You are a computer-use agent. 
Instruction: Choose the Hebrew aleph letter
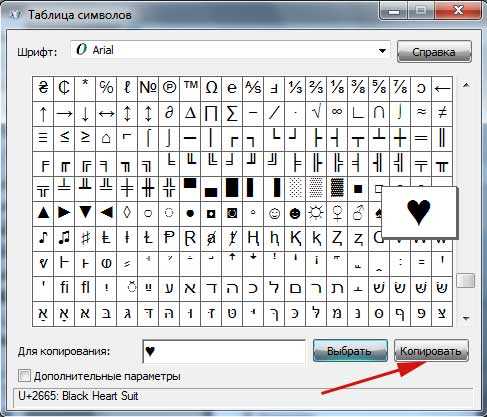tap(190, 289)
